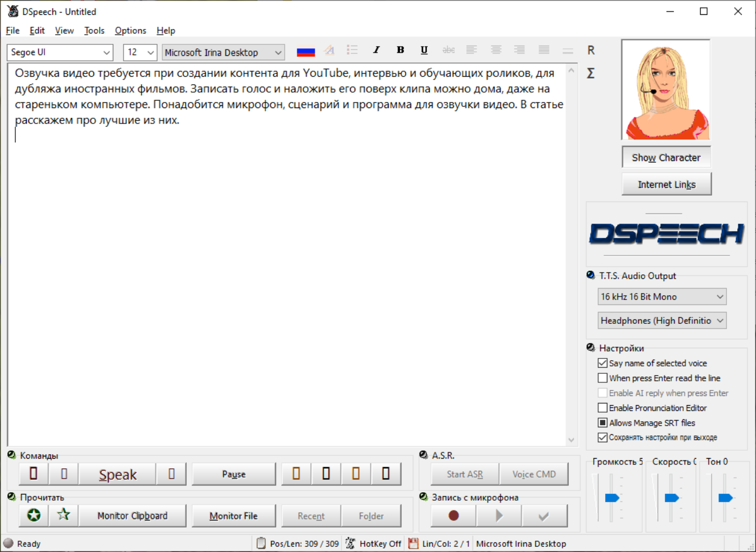Viewport: 756px width, 552px height.
Task: Click the text area scrollbar up arrow
Action: pos(572,71)
